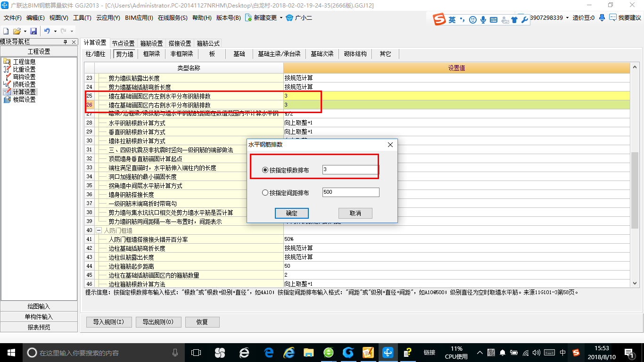This screenshot has height=362, width=644.
Task: Open the 工具(T) menu
Action: coord(82,18)
